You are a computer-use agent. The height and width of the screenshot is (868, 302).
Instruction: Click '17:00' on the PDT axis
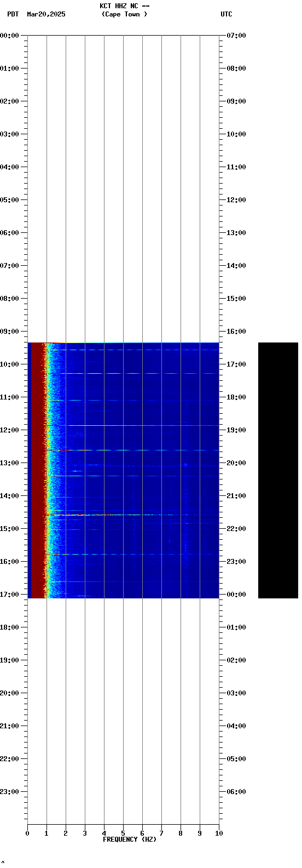tap(9, 595)
